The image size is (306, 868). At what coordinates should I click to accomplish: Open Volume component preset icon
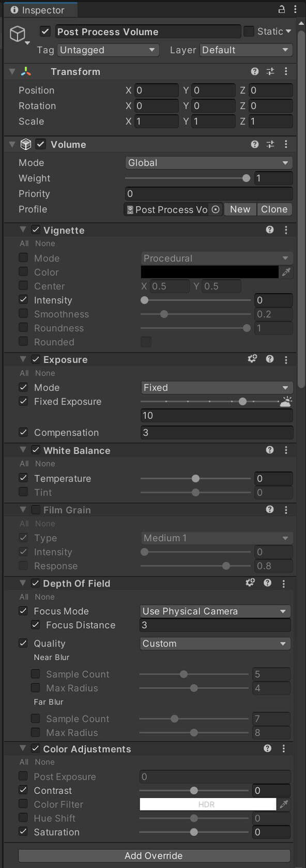pos(270,144)
